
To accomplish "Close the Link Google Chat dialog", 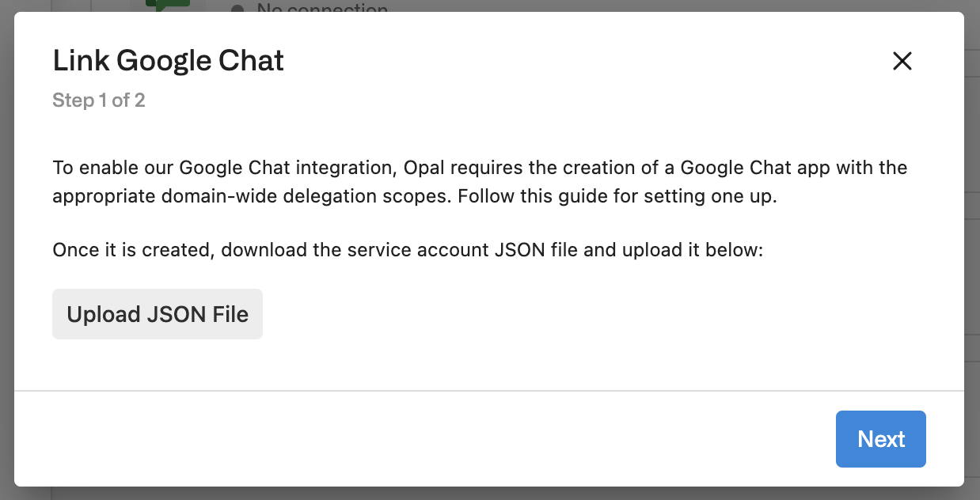I will (x=902, y=61).
